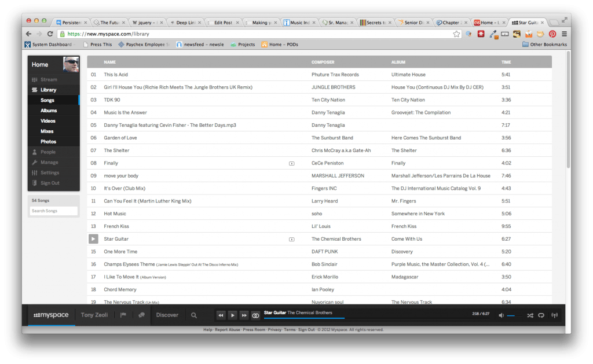Image resolution: width=593 pixels, height=364 pixels.
Task: Click the browser back arrow
Action: [x=28, y=34]
